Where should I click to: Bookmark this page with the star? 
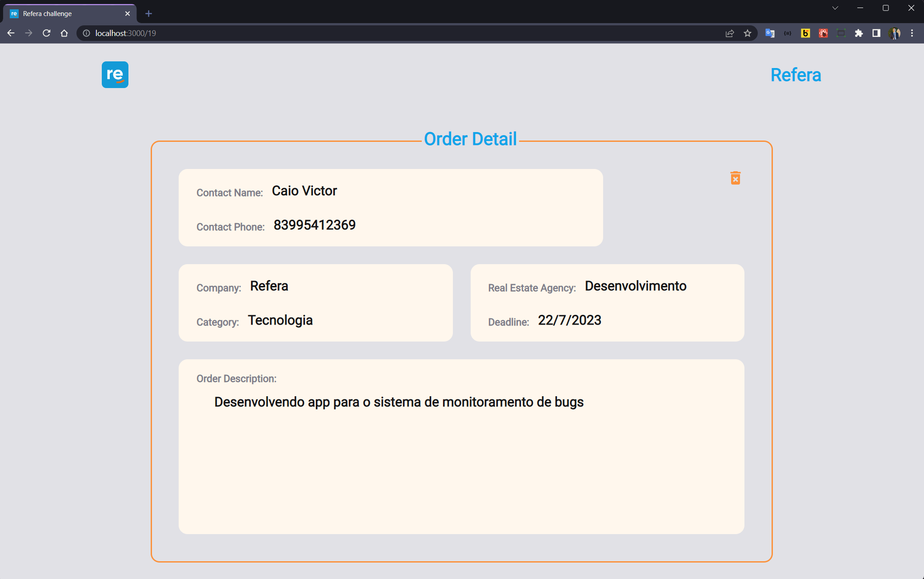[x=748, y=33]
